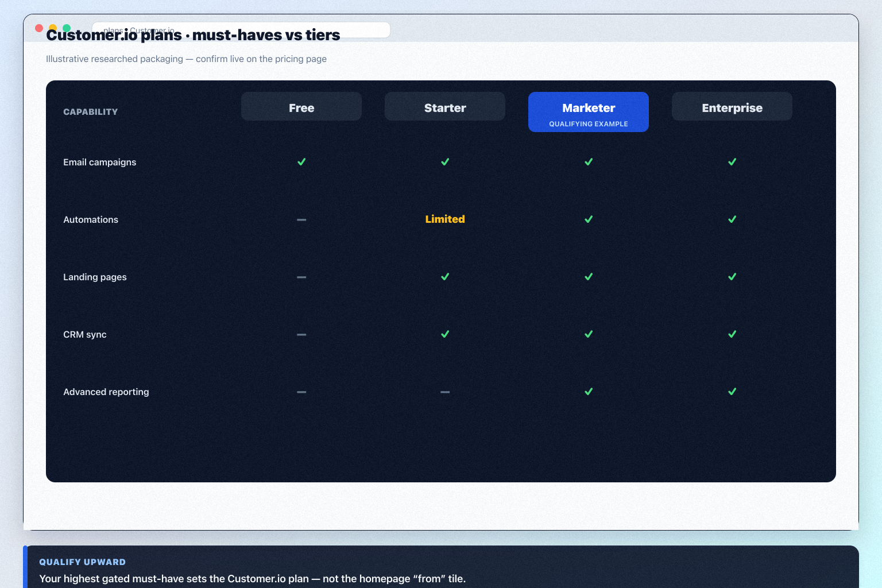Click the Landing pages checkmark under Enterprise
Viewport: 882px width, 588px height.
tap(732, 277)
